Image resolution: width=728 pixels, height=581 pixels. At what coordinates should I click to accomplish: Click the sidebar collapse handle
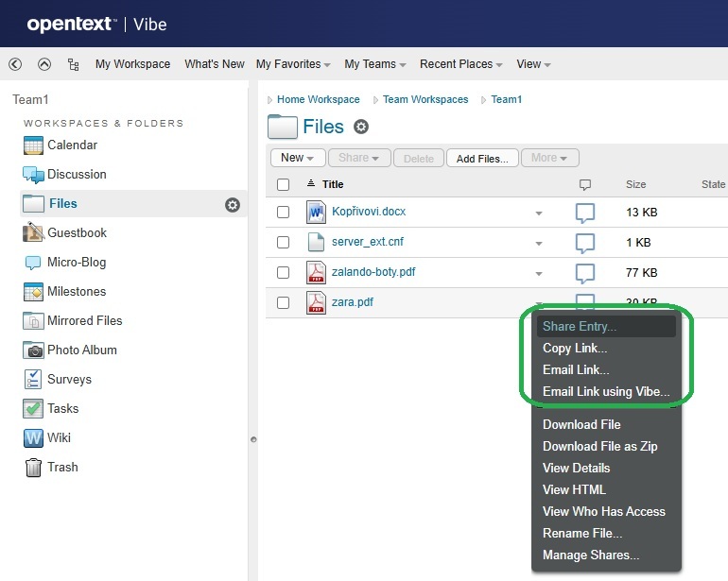(x=253, y=439)
